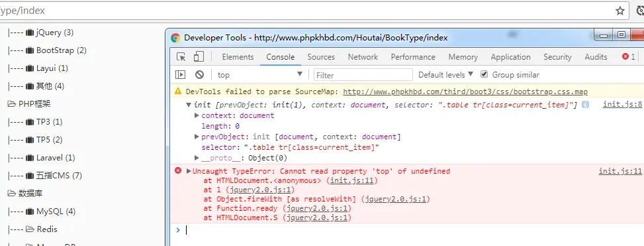The width and height of the screenshot is (644, 246).
Task: Click the 'length: 0' property line
Action: (220, 126)
